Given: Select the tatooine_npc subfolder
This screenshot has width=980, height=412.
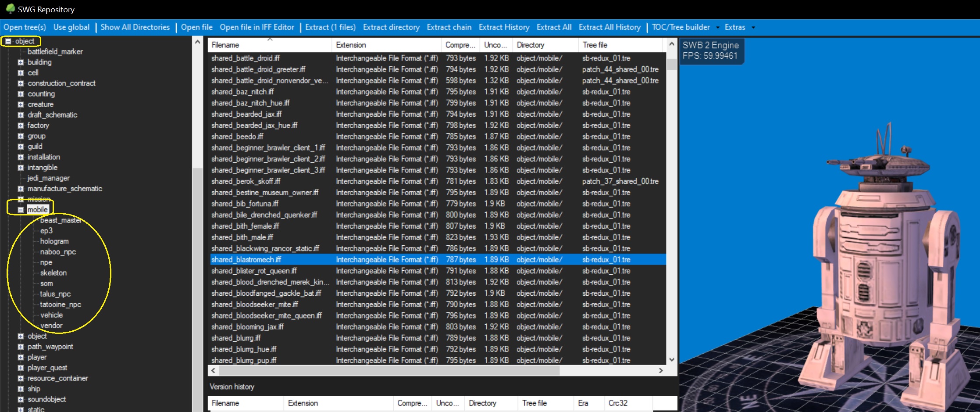Looking at the screenshot, I should (x=61, y=305).
